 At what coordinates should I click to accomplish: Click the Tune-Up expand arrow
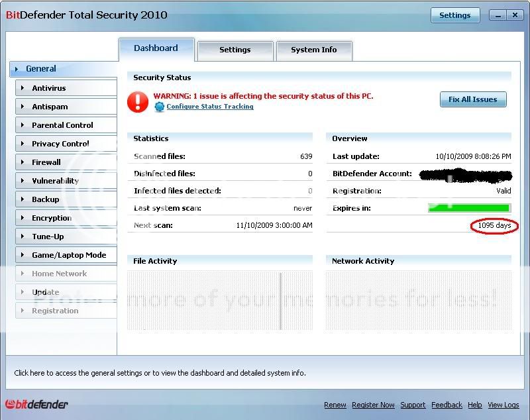pos(23,236)
